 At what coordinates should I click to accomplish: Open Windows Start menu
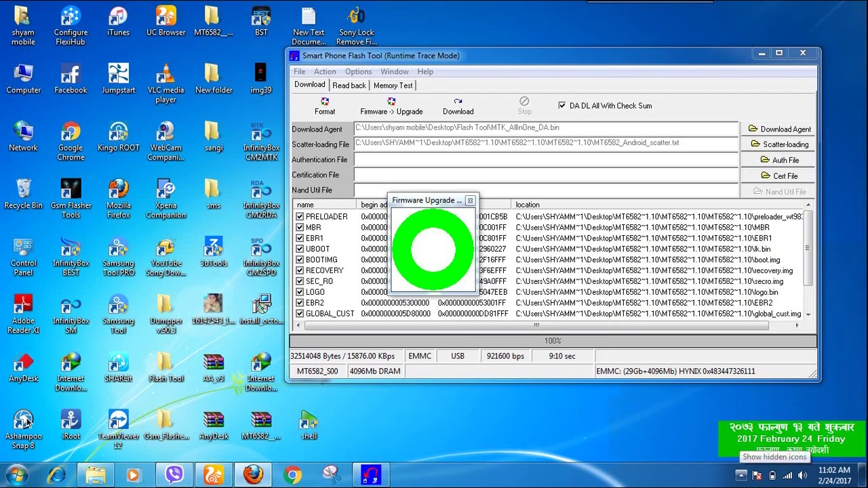coord(16,474)
